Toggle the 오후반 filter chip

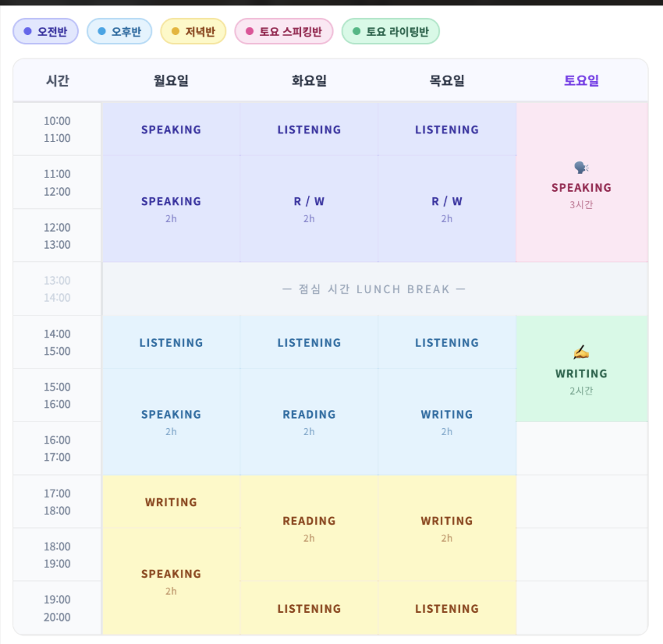(119, 31)
